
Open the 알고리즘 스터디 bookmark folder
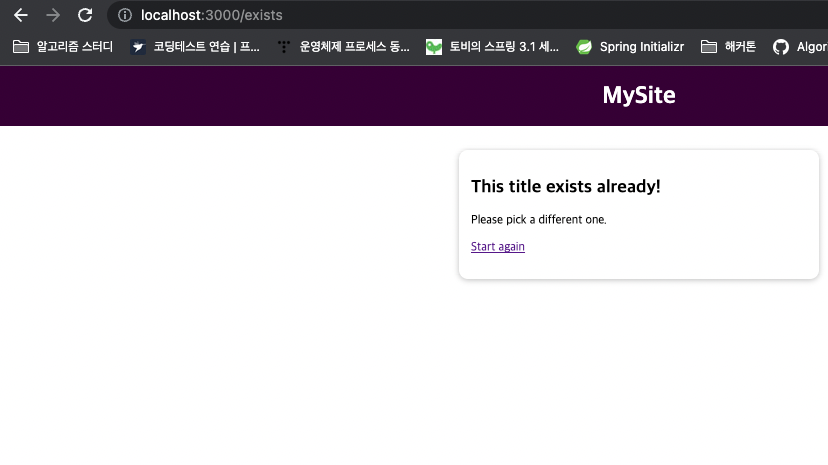point(63,47)
